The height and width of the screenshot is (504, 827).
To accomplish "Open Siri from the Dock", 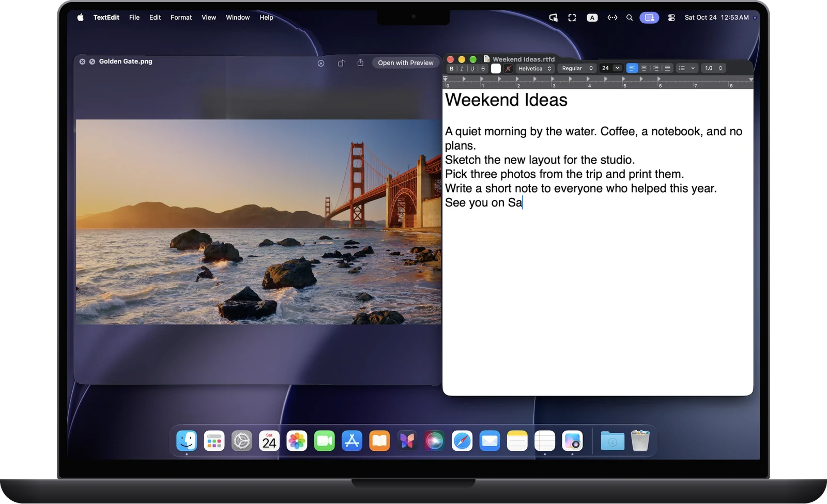I will (x=435, y=441).
